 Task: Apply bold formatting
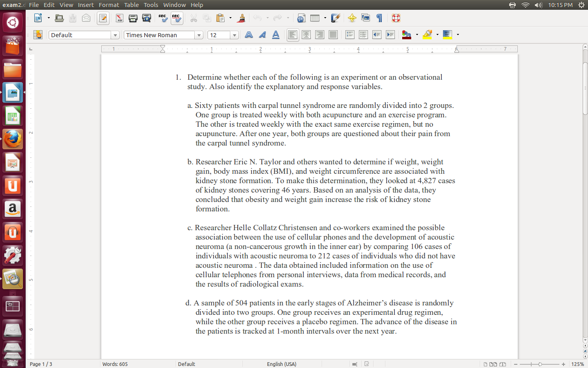coord(249,35)
